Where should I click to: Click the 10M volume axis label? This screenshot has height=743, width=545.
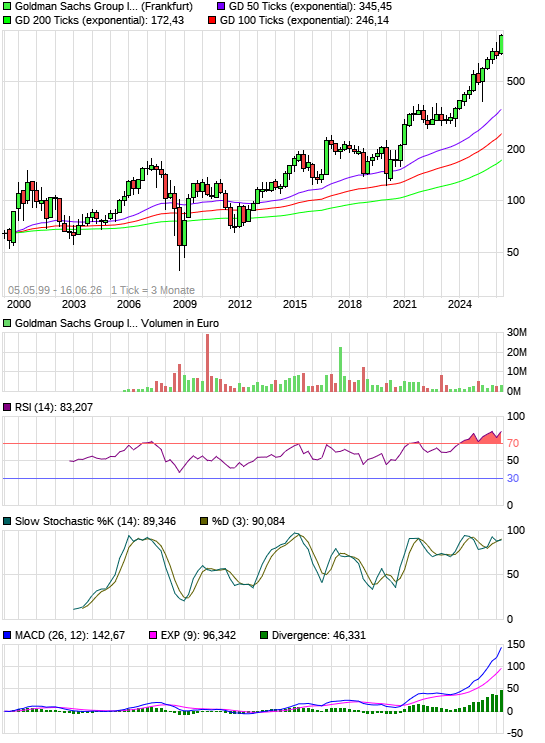517,372
